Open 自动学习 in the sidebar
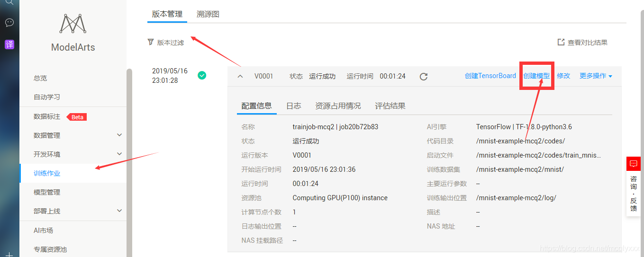 [x=47, y=97]
